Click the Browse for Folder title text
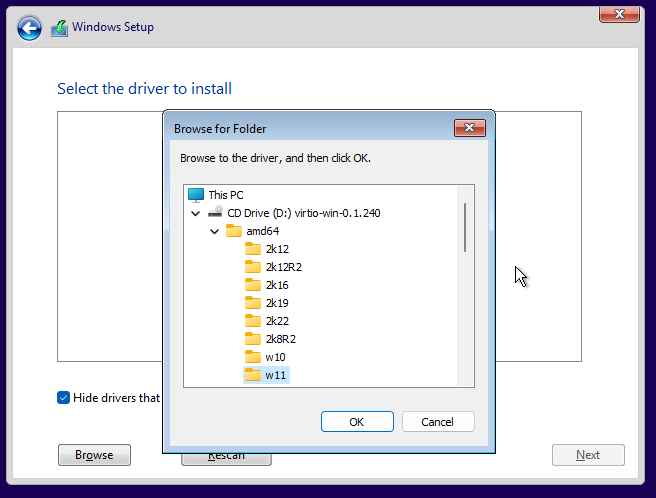 point(220,128)
